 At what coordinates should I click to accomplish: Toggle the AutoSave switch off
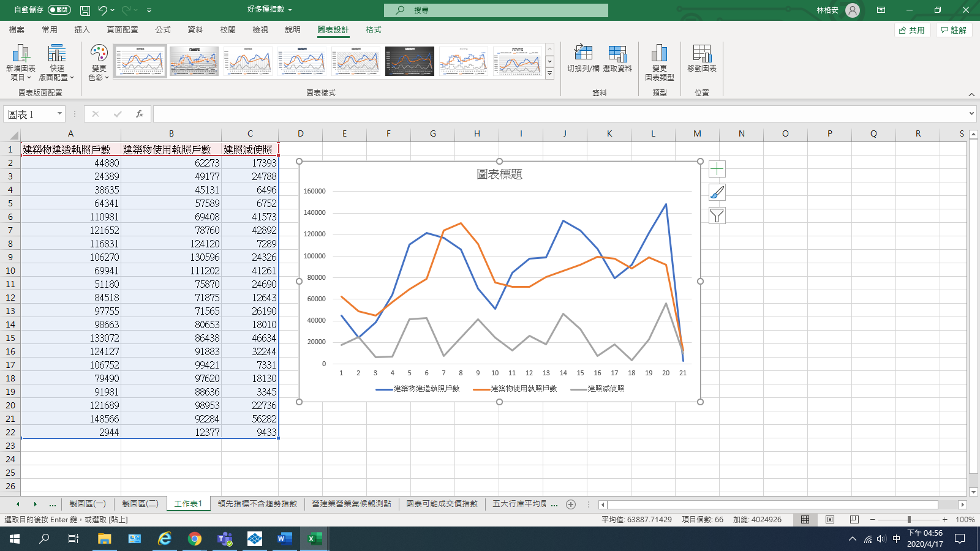point(59,10)
